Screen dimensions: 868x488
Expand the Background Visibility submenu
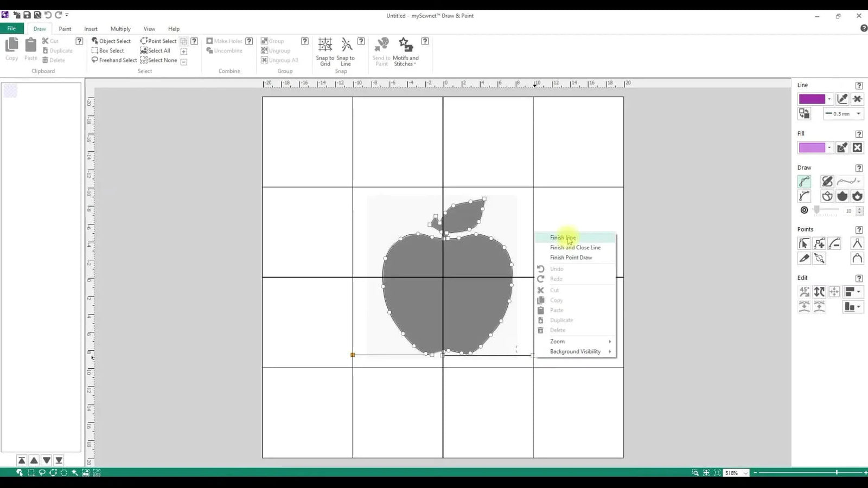(576, 351)
